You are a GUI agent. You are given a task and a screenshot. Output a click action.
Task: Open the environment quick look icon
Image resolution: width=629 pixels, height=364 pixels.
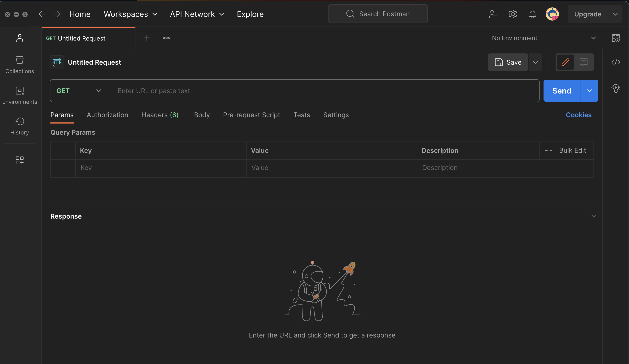616,38
